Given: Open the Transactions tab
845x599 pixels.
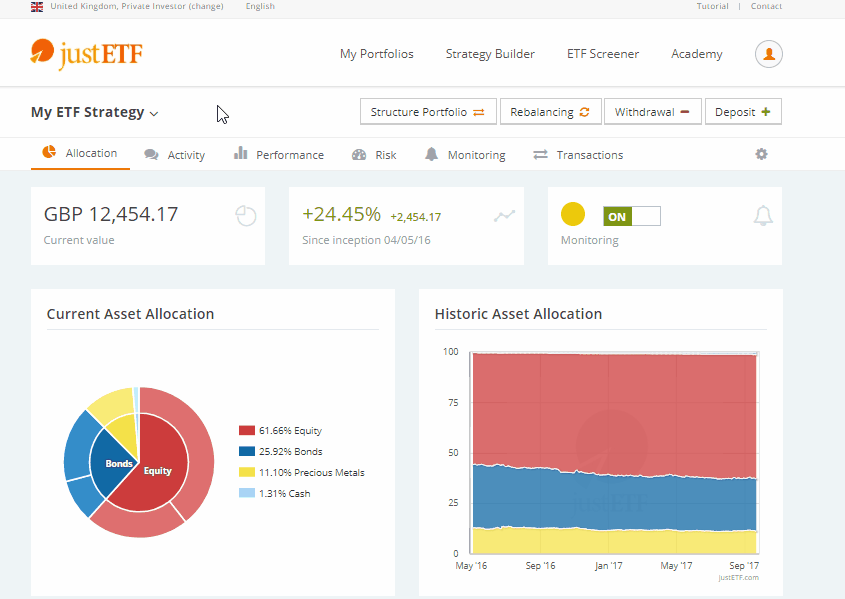Looking at the screenshot, I should (x=578, y=155).
